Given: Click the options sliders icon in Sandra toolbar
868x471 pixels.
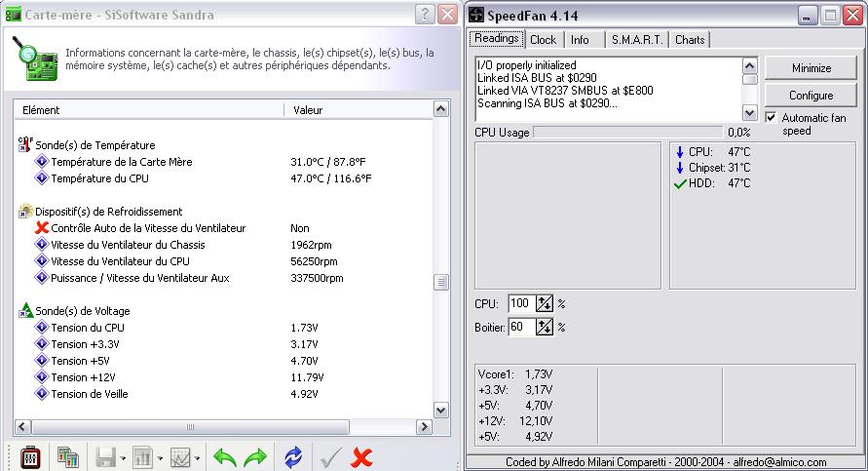Looking at the screenshot, I should point(29,456).
